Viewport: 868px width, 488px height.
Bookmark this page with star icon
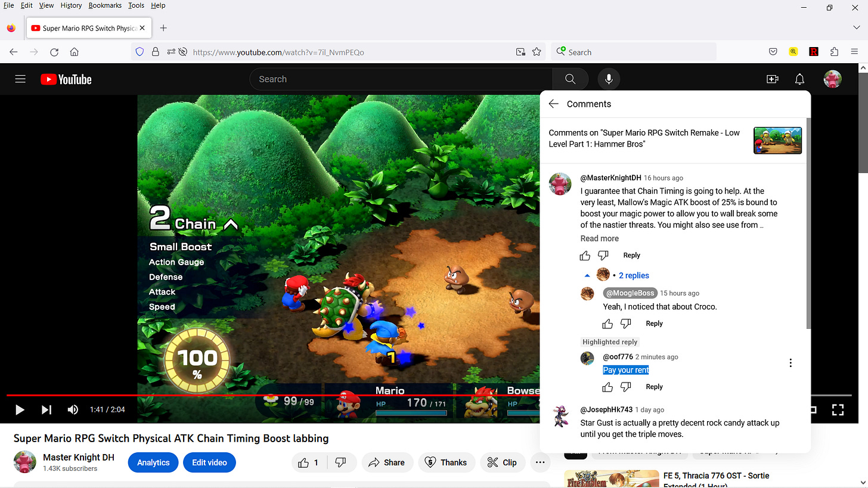(537, 52)
